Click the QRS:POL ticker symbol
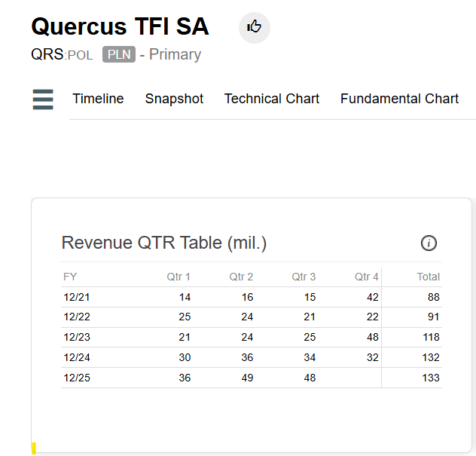 pyautogui.click(x=62, y=55)
